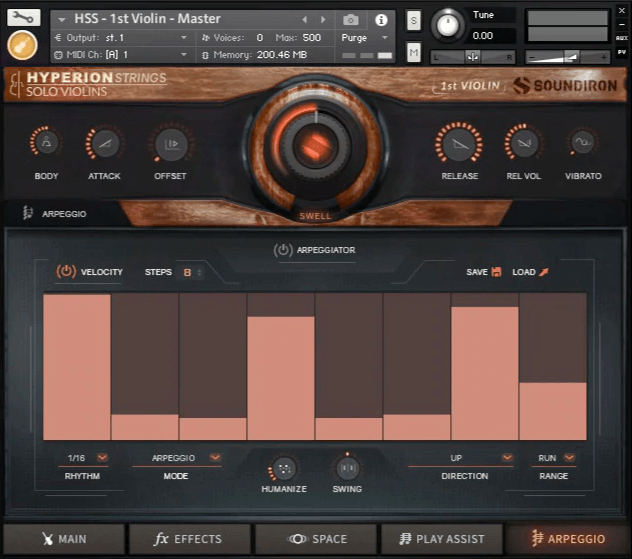This screenshot has height=559, width=632.
Task: Expand the instrument name dropdown arrow
Action: click(x=62, y=19)
